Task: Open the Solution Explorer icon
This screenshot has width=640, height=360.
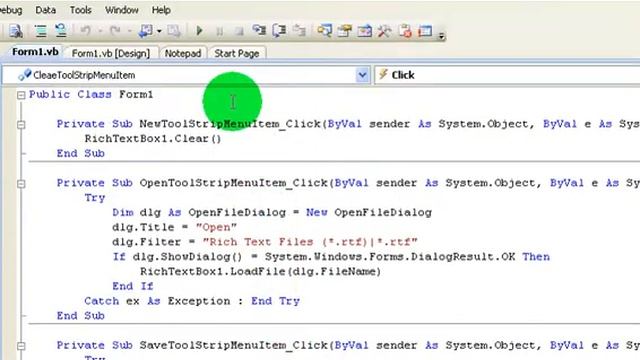Action: (x=324, y=31)
